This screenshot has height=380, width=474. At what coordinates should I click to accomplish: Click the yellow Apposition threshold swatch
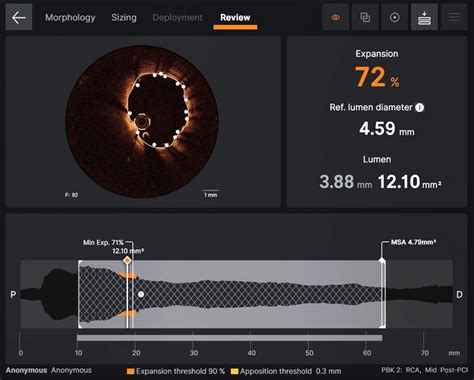click(x=235, y=371)
